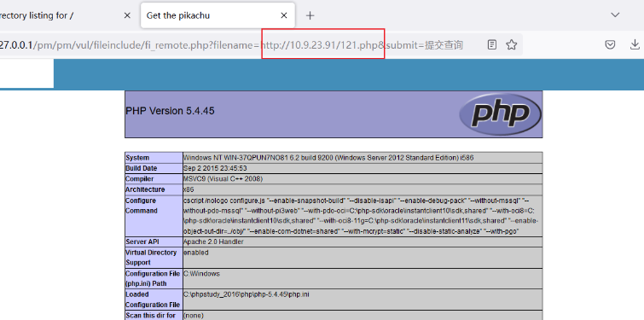The width and height of the screenshot is (644, 320).
Task: Select the Windows NT system description value
Action: pos(328,158)
